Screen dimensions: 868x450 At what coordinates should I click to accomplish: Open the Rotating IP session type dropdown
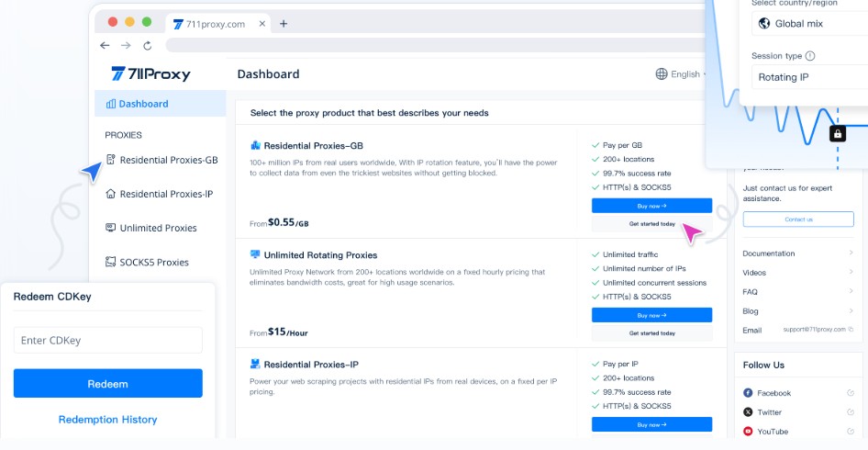point(810,77)
